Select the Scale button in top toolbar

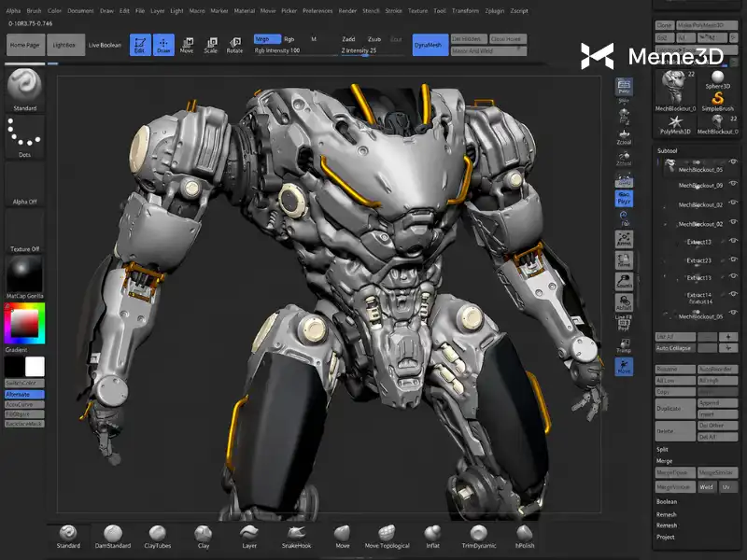click(211, 45)
